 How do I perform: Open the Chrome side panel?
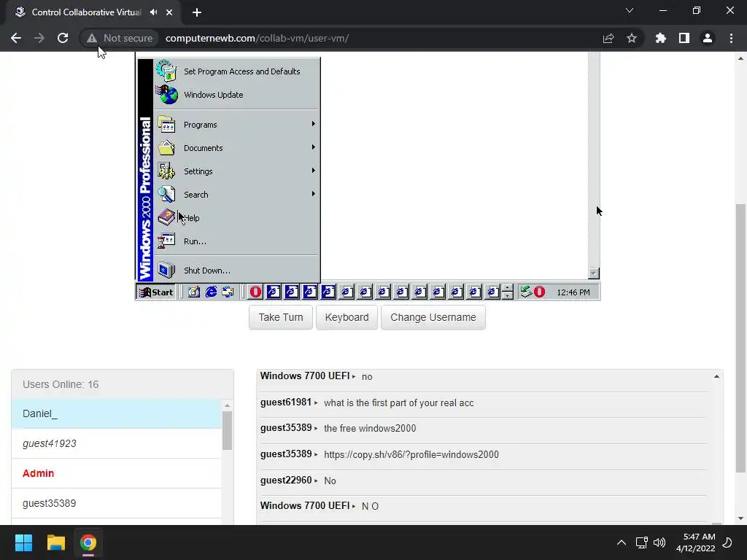click(684, 38)
